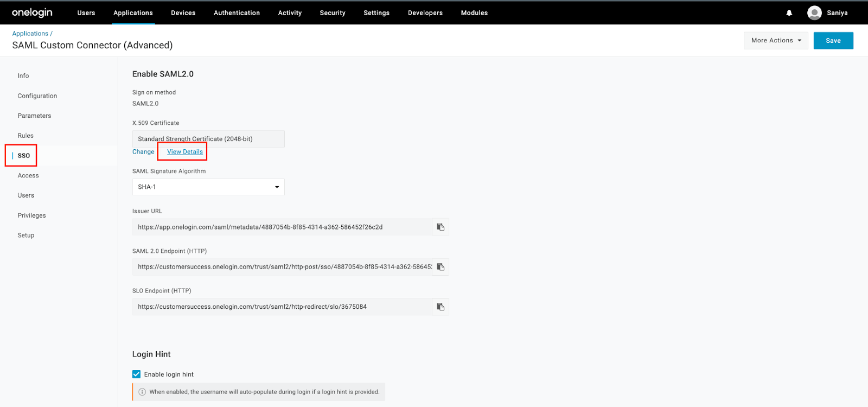This screenshot has height=407, width=868.
Task: Open the Security menu
Action: coord(333,13)
